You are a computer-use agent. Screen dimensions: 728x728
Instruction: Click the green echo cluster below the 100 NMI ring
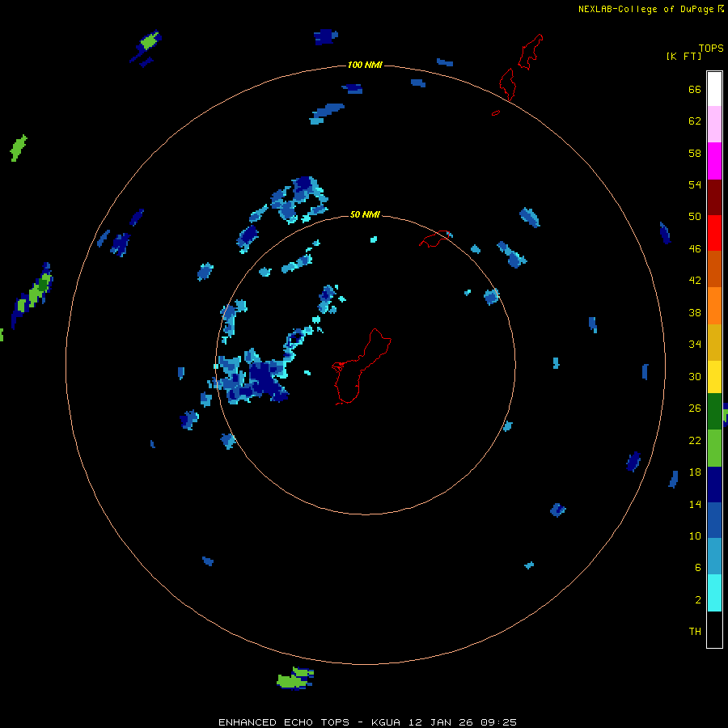point(295,679)
